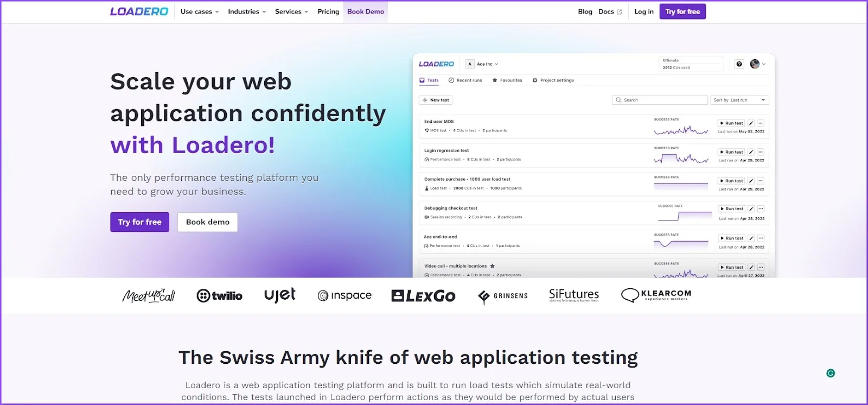Expand the avatar menu chevron in dashboard

click(764, 64)
